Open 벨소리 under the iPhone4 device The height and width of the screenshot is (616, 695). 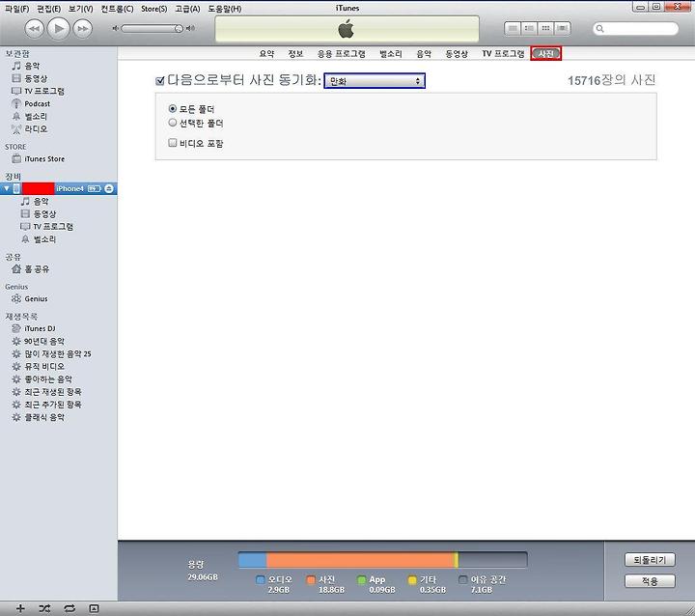coord(44,239)
